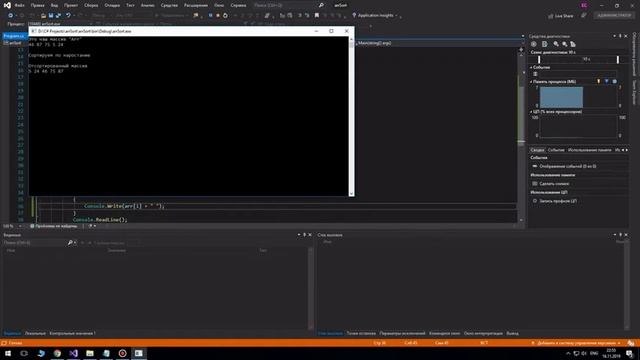The width and height of the screenshot is (640, 360).
Task: Collapse the Events section in diagnostics
Action: (531, 67)
